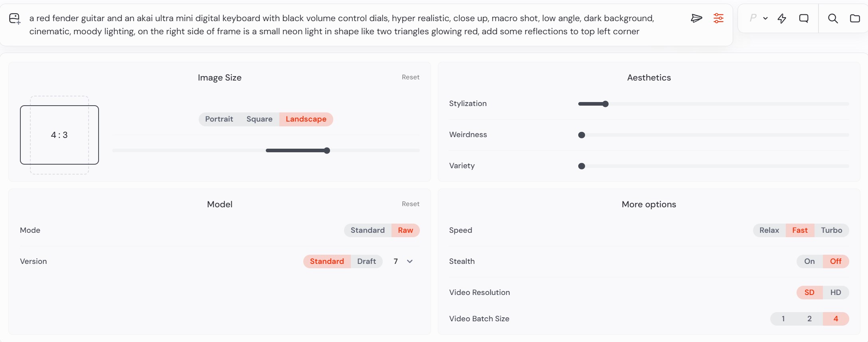Click the lightning bolt fast mode icon

pos(782,18)
